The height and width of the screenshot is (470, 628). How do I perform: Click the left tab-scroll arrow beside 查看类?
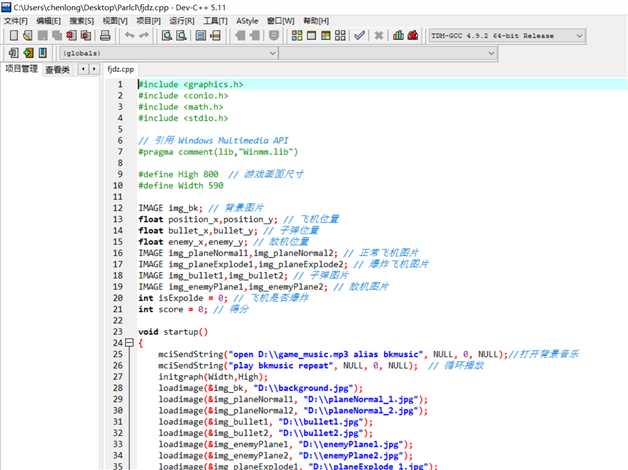[83, 69]
